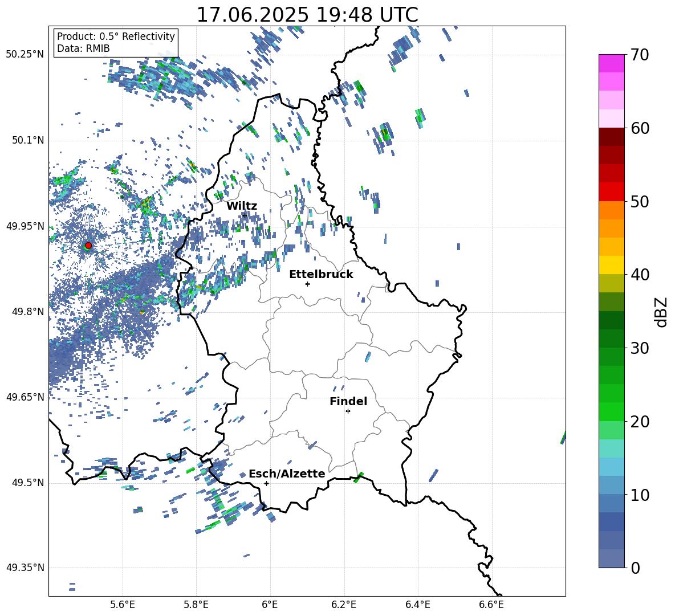Click the Data: RMIB text
The image size is (675, 616).
[x=83, y=48]
